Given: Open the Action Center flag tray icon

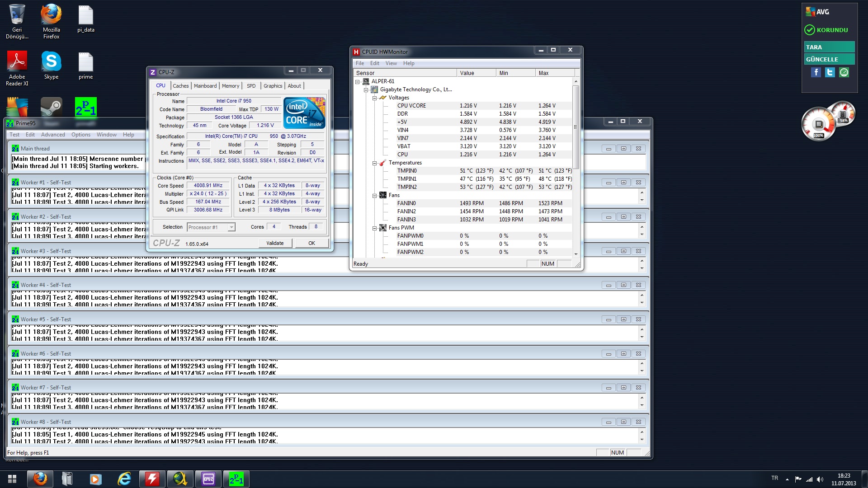Looking at the screenshot, I should click(798, 479).
